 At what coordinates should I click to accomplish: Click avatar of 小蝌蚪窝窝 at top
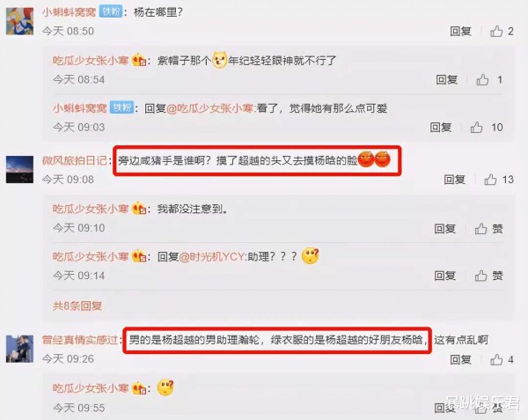(19, 21)
